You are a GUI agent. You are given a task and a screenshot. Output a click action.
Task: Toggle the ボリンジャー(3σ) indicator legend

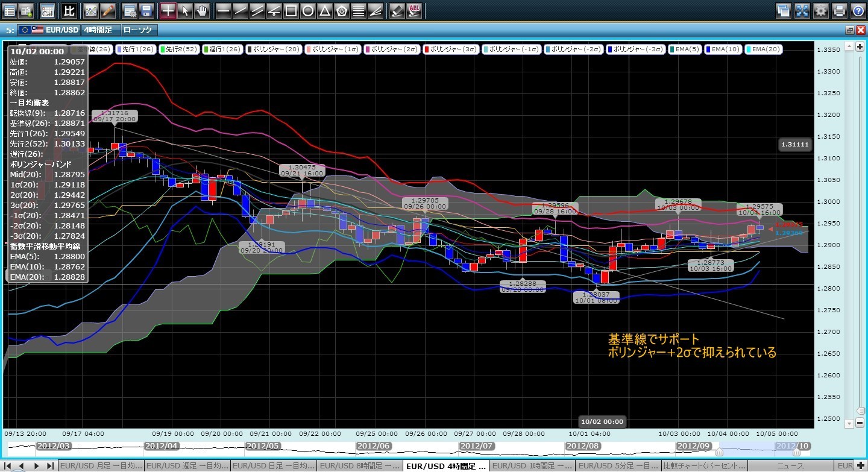[x=452, y=49]
